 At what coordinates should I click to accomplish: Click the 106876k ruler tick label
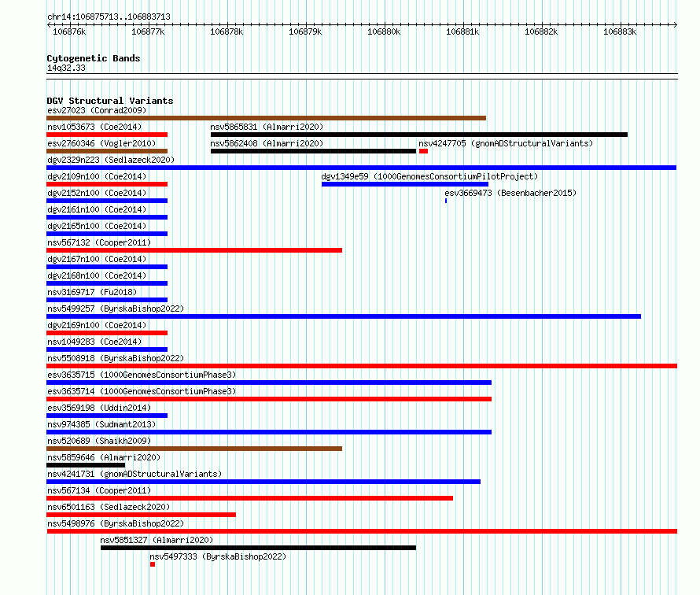pyautogui.click(x=69, y=31)
